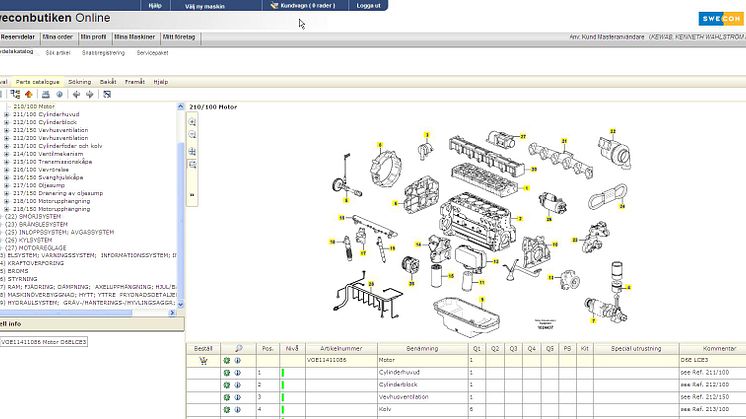Image resolution: width=746 pixels, height=419 pixels.
Task: Click green gear icon in Cylinderhuvud row
Action: coord(226,373)
